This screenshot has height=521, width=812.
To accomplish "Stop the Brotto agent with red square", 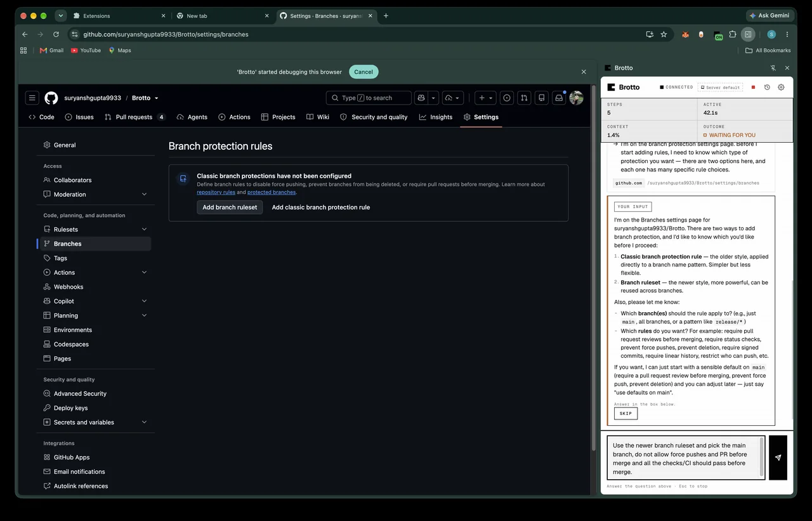I will tap(753, 88).
